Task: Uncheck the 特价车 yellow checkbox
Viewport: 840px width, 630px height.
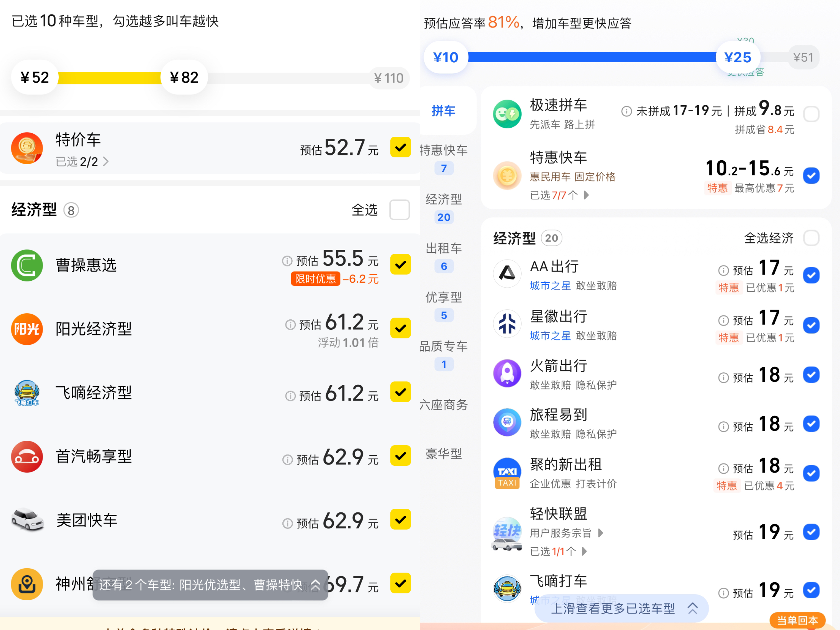Action: pyautogui.click(x=400, y=147)
